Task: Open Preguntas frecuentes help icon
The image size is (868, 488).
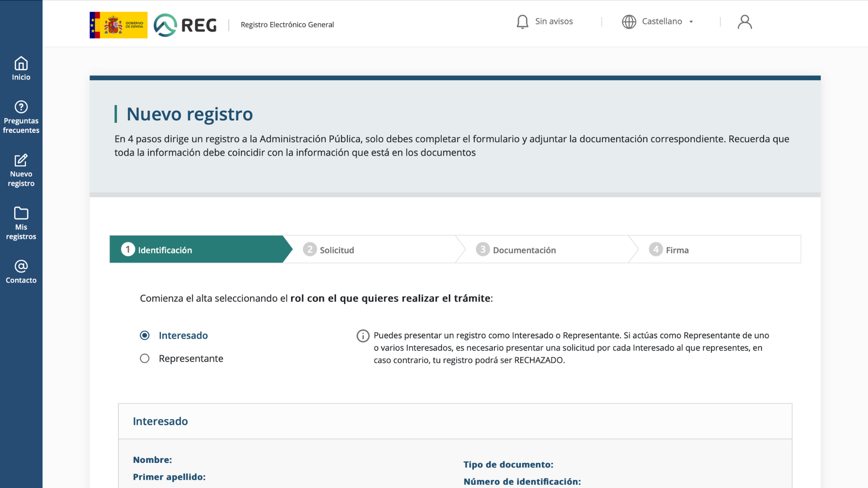Action: 21,107
